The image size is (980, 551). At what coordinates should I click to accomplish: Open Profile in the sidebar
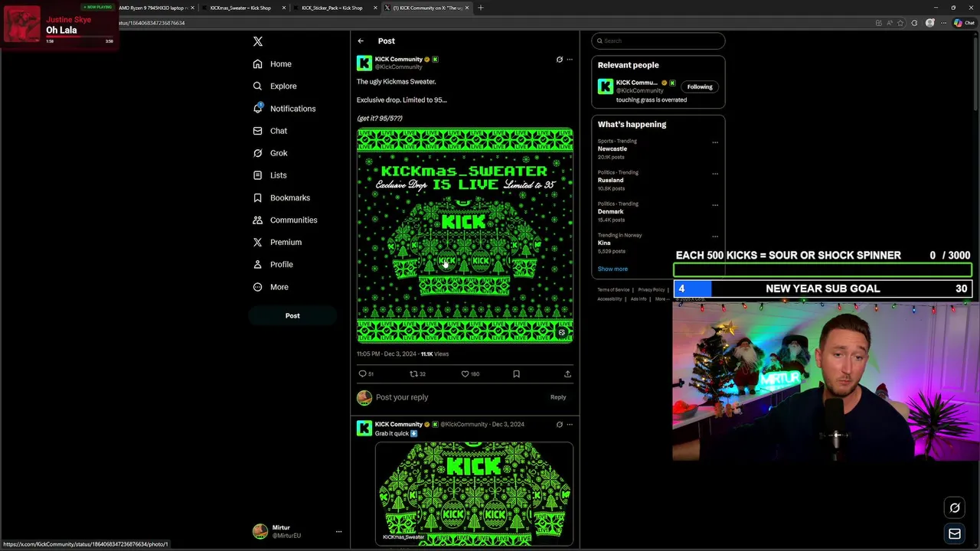point(273,264)
